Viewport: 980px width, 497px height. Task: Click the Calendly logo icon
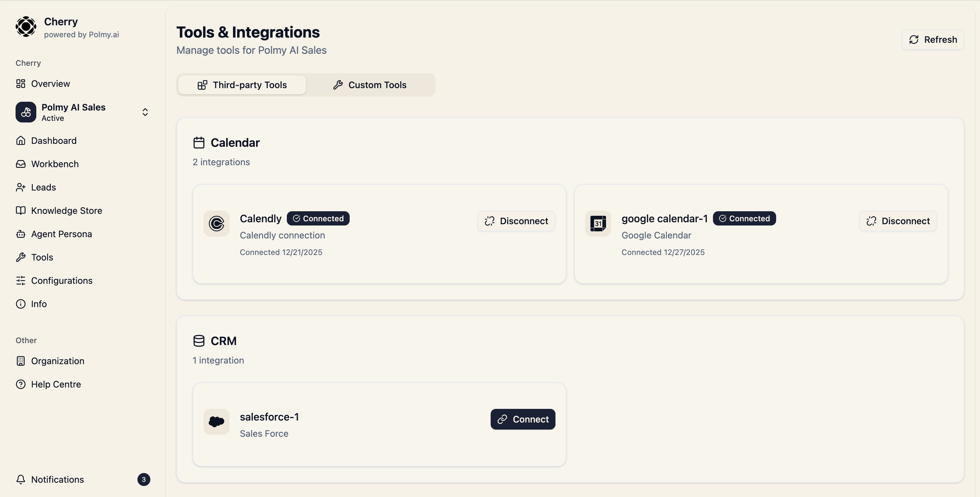click(x=216, y=224)
